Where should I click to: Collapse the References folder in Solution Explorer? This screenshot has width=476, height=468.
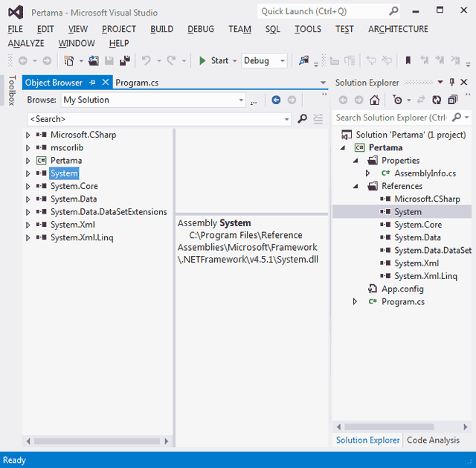[x=356, y=186]
